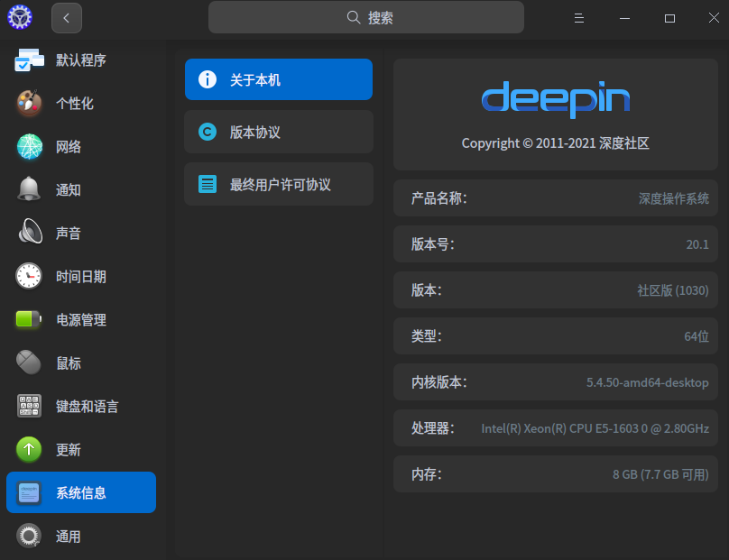Image resolution: width=729 pixels, height=560 pixels.
Task: Click the 系统信息 monitor icon
Action: coord(29,492)
